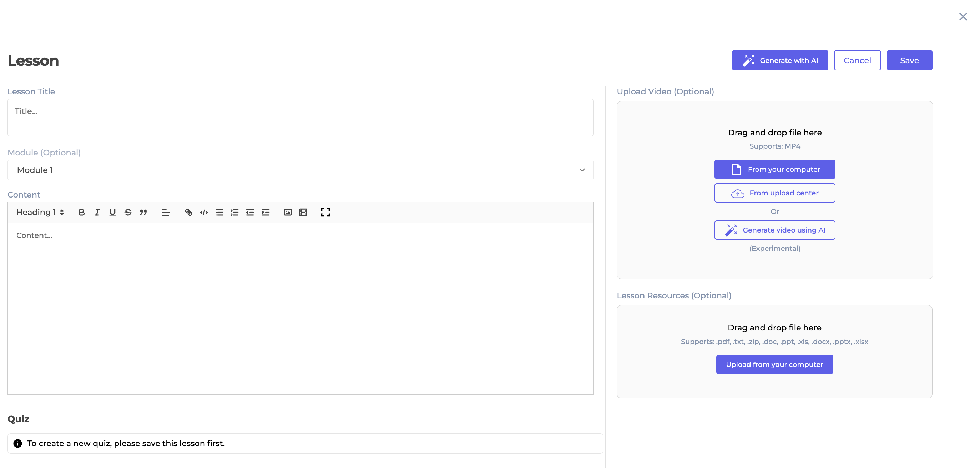980x468 pixels.
Task: Open the text alignment options
Action: click(166, 213)
